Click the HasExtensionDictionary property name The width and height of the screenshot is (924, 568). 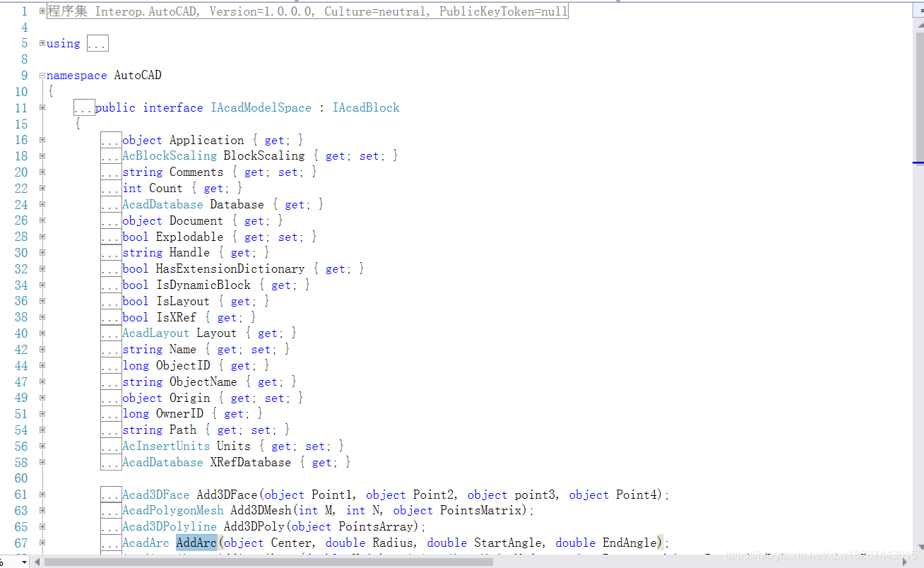click(x=230, y=268)
